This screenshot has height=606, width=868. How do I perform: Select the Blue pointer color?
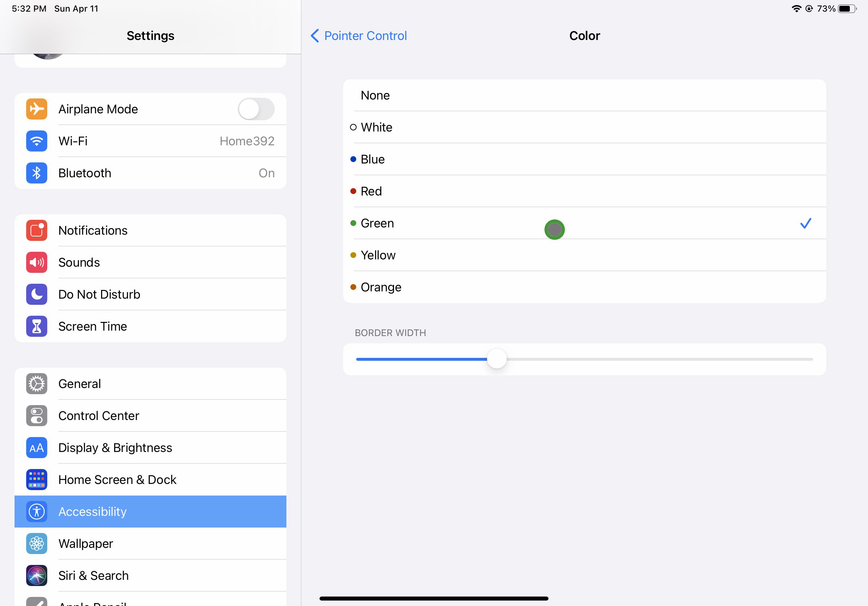[x=584, y=159]
